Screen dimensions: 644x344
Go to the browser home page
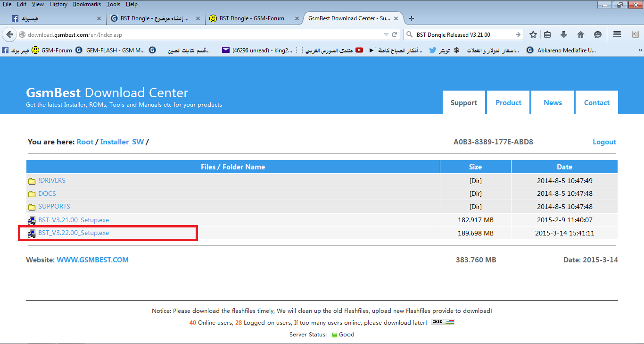[581, 34]
